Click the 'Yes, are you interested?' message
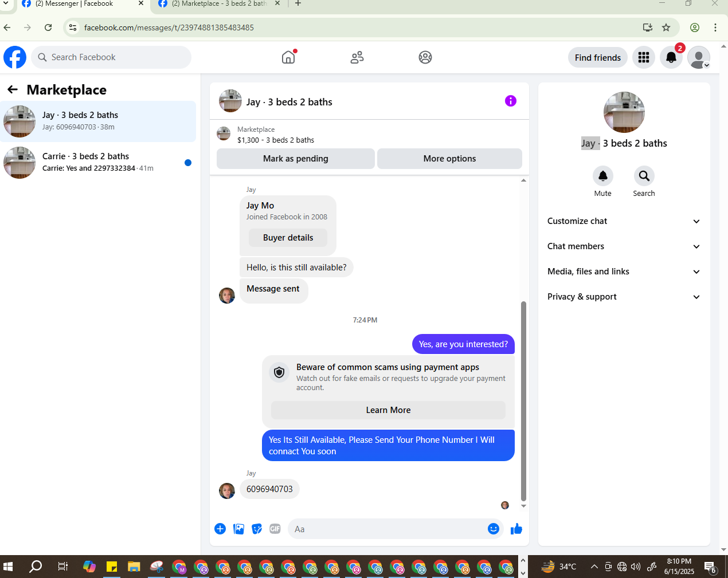Image resolution: width=728 pixels, height=578 pixels. coord(463,344)
